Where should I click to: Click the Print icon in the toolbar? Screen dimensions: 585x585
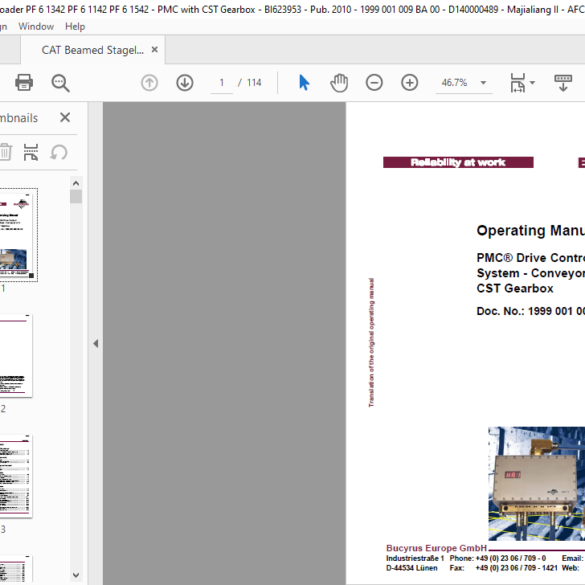coord(24,82)
